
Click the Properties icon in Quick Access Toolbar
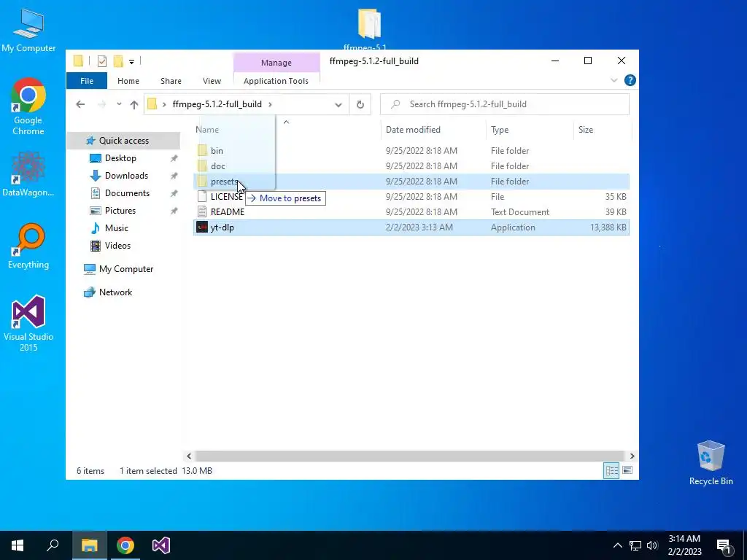pyautogui.click(x=102, y=61)
